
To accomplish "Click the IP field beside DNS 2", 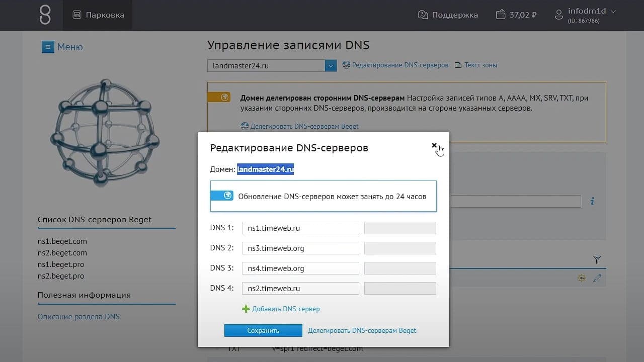I will pos(400,248).
